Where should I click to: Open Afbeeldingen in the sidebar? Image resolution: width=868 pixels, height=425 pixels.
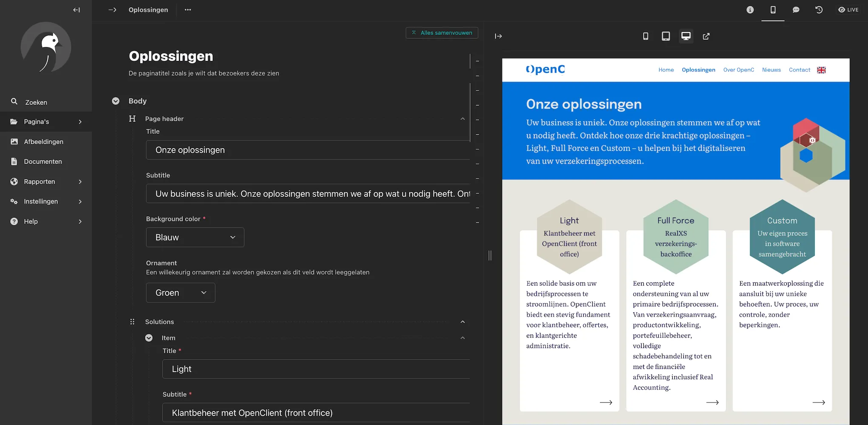pyautogui.click(x=43, y=142)
